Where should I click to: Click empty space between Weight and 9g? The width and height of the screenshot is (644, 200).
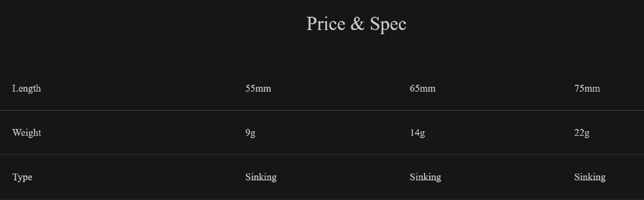(142, 133)
